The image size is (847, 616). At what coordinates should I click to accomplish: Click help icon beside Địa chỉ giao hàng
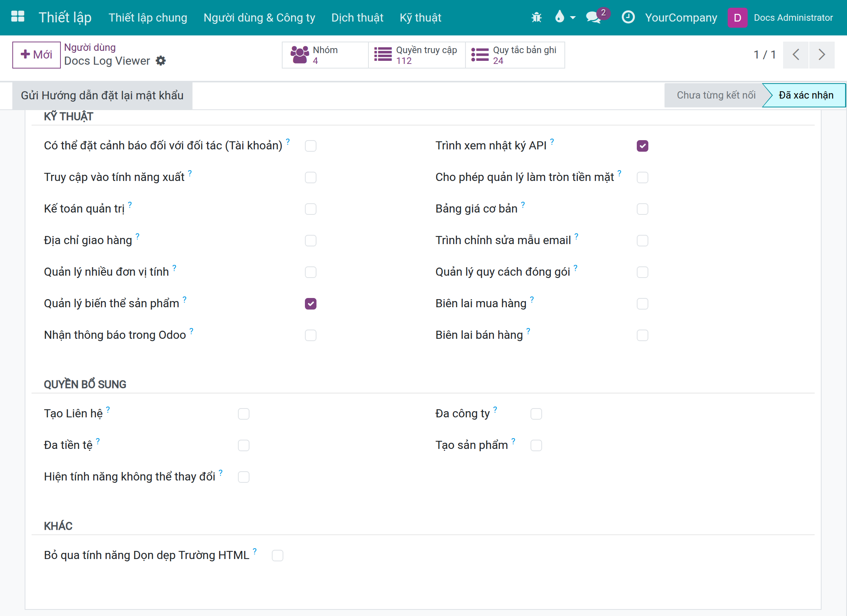click(x=137, y=236)
